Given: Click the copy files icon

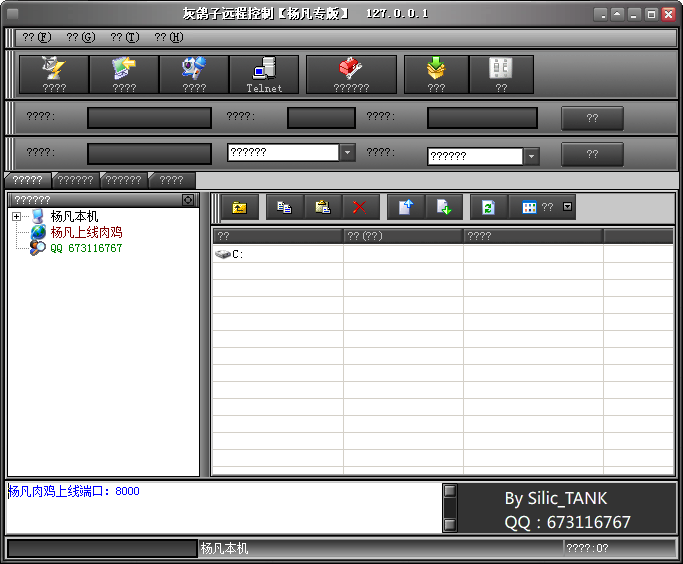Looking at the screenshot, I should (x=284, y=208).
